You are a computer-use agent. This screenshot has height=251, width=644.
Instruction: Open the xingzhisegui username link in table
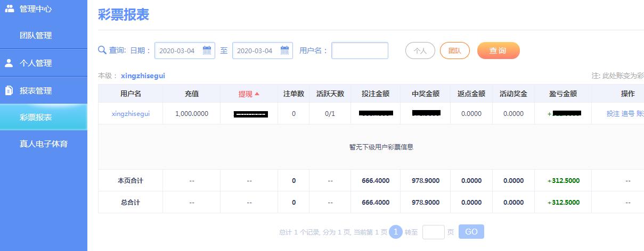coord(131,113)
